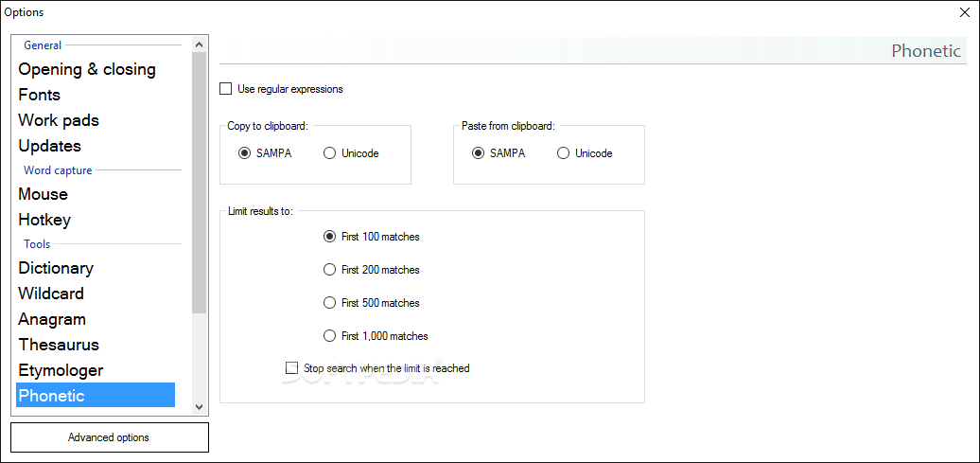Switch to Hotkey settings
The image size is (980, 463).
coord(44,220)
